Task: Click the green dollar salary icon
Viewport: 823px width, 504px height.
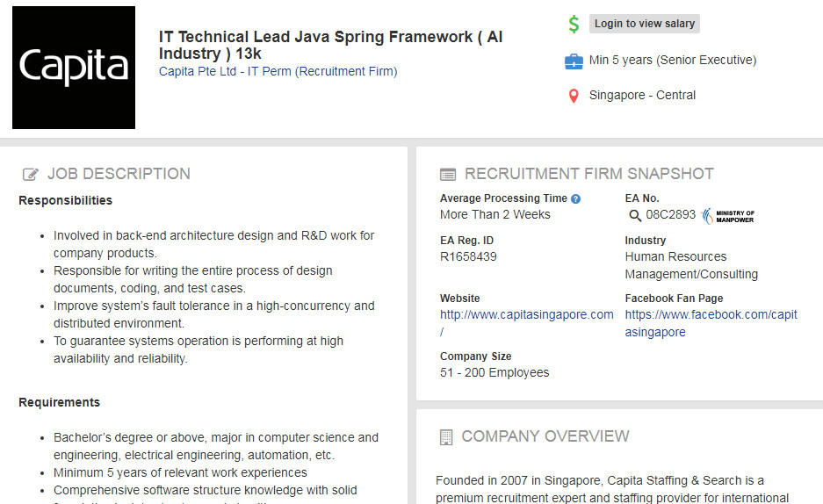Action: tap(574, 25)
